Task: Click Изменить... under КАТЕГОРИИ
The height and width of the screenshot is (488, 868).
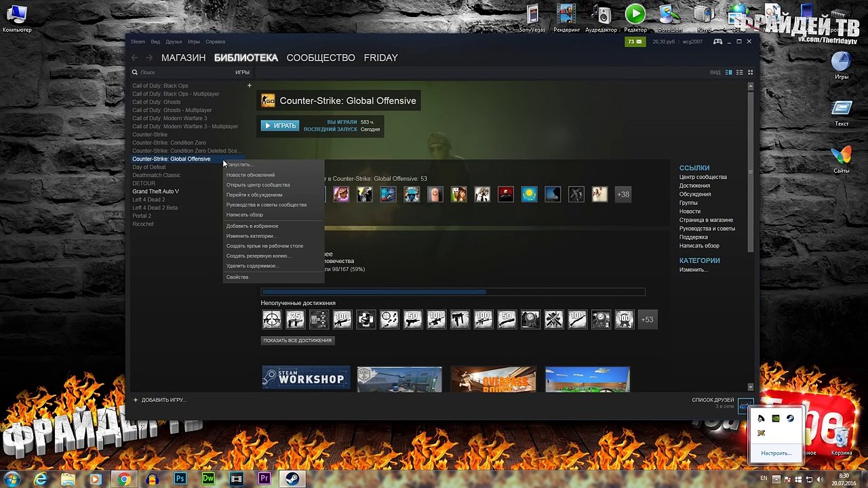Action: 694,270
